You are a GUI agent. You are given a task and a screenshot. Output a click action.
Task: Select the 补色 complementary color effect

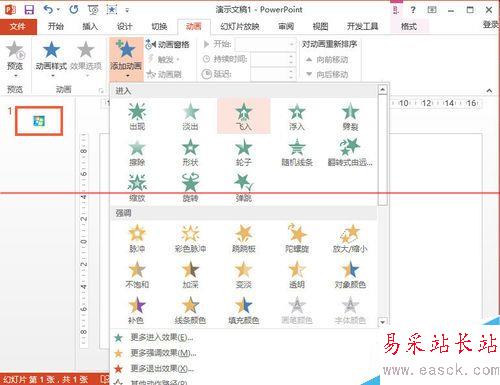pos(137,310)
